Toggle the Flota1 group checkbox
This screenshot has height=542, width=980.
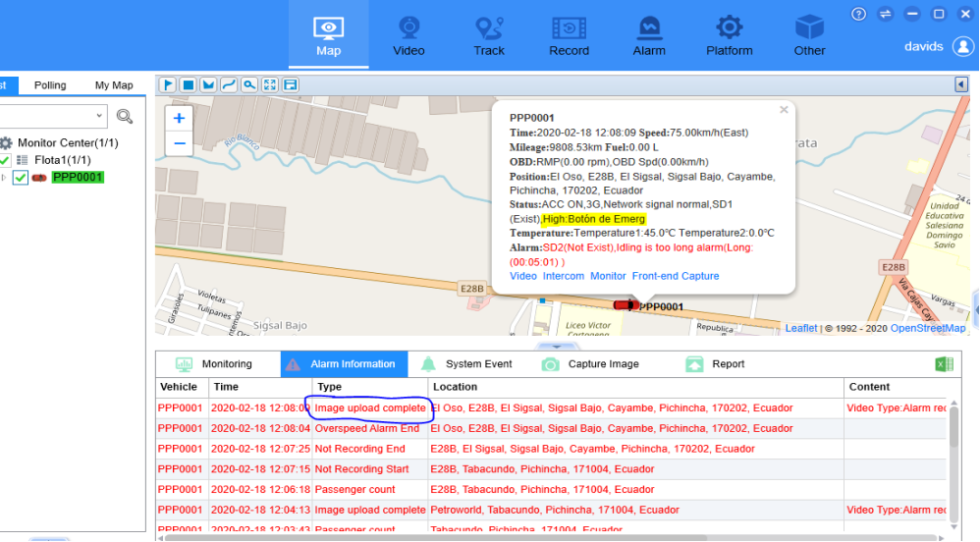(x=4, y=161)
